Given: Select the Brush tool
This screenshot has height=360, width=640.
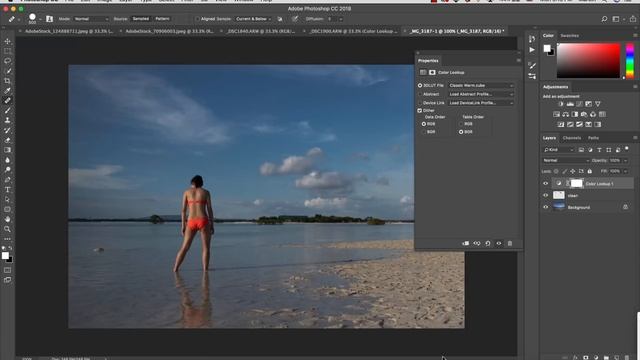Looking at the screenshot, I should (7, 111).
